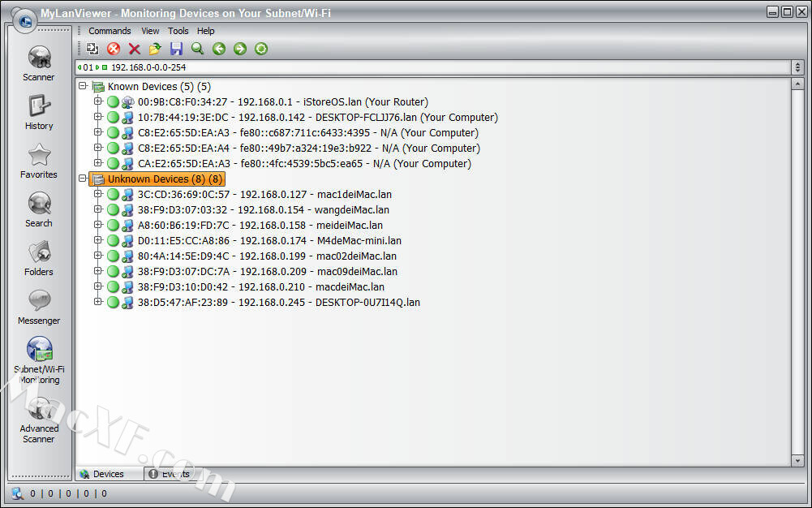Select the 192.168.0.174 M4deMac-mini.lan row
The height and width of the screenshot is (508, 812).
point(269,241)
